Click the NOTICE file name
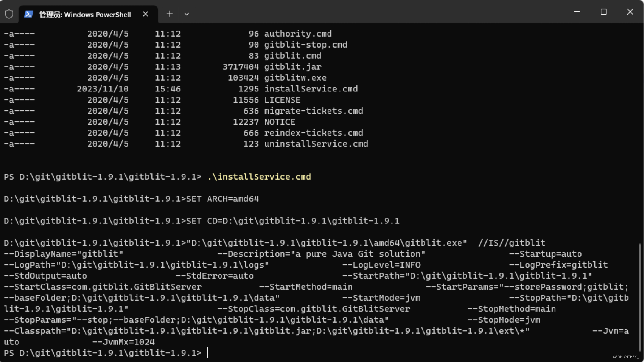Screen dimensions: 644x362 coord(280,122)
